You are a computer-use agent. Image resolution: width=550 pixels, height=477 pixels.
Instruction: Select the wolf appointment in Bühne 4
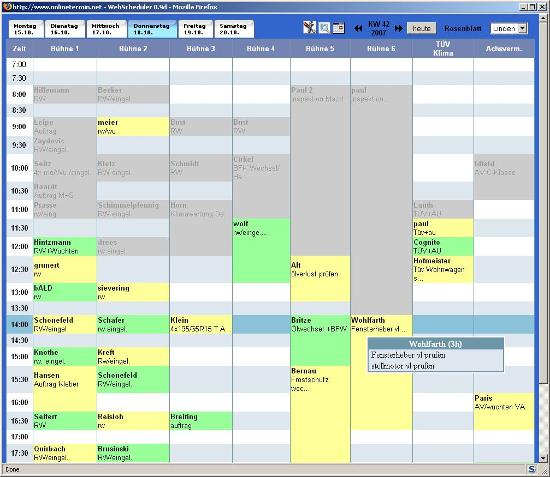(x=261, y=251)
